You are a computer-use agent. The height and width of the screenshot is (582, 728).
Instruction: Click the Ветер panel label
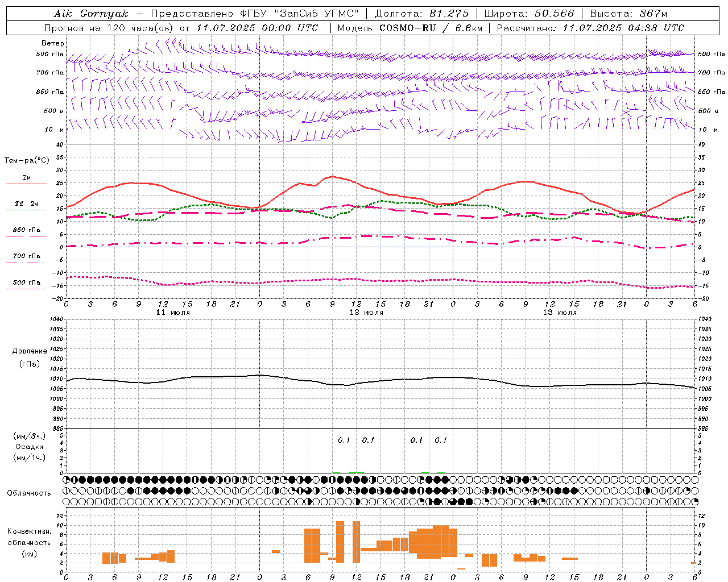53,43
